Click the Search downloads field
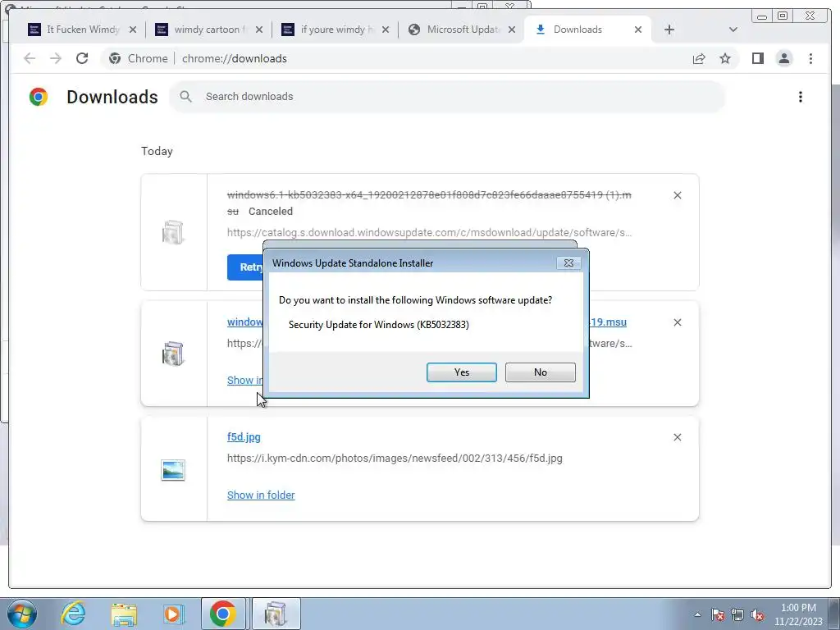The width and height of the screenshot is (840, 630). 447,97
